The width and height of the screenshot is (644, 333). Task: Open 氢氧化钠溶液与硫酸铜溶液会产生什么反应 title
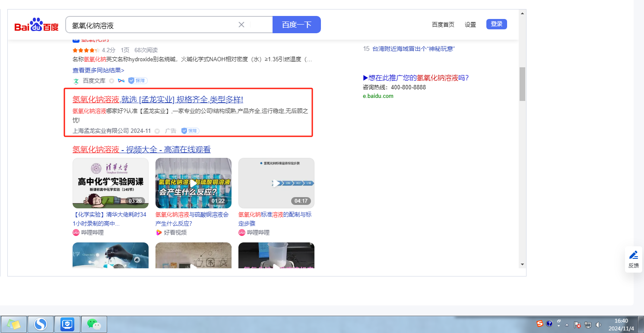(192, 219)
